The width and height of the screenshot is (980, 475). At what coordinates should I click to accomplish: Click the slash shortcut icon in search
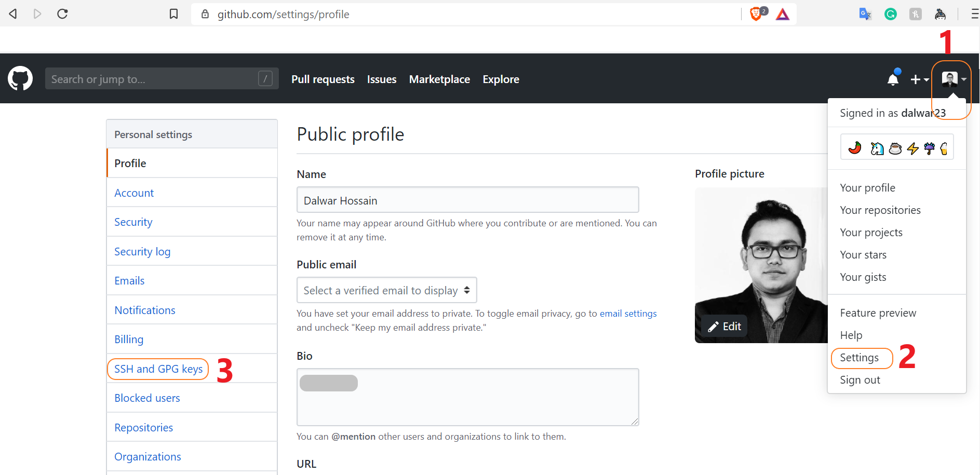265,78
